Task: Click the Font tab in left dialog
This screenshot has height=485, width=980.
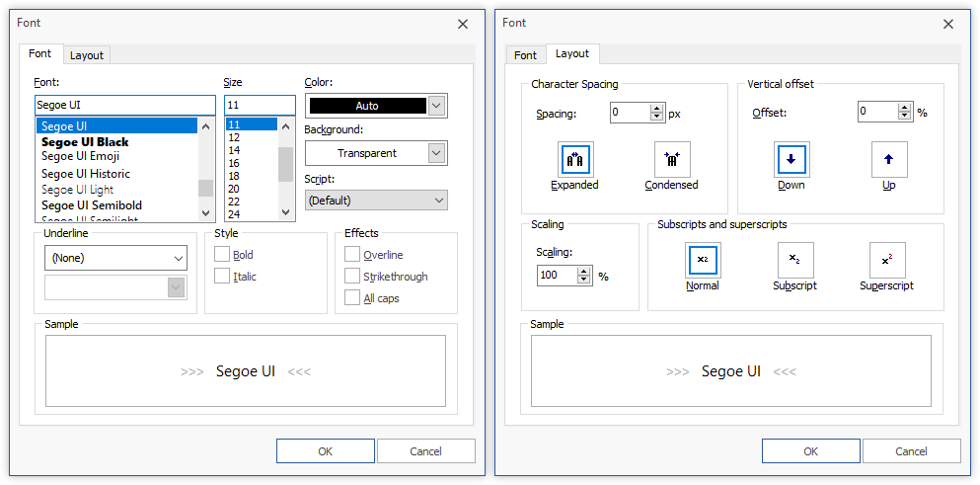Action: point(40,53)
